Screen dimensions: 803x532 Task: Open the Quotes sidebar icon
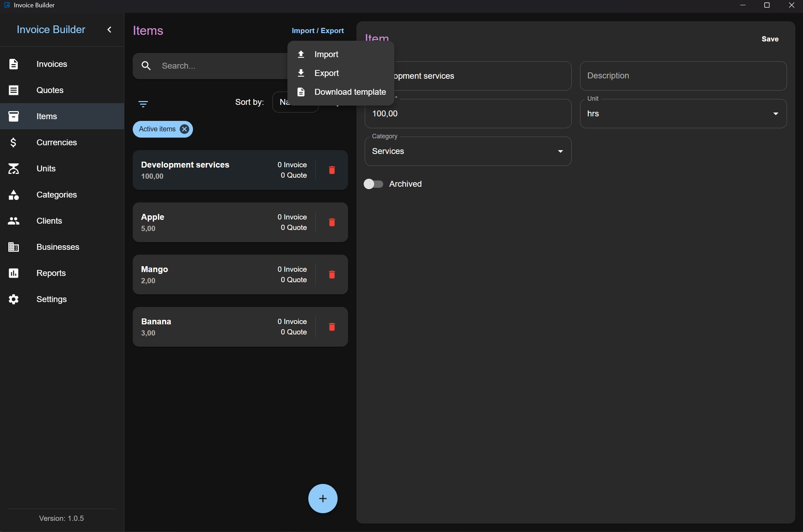click(x=14, y=90)
